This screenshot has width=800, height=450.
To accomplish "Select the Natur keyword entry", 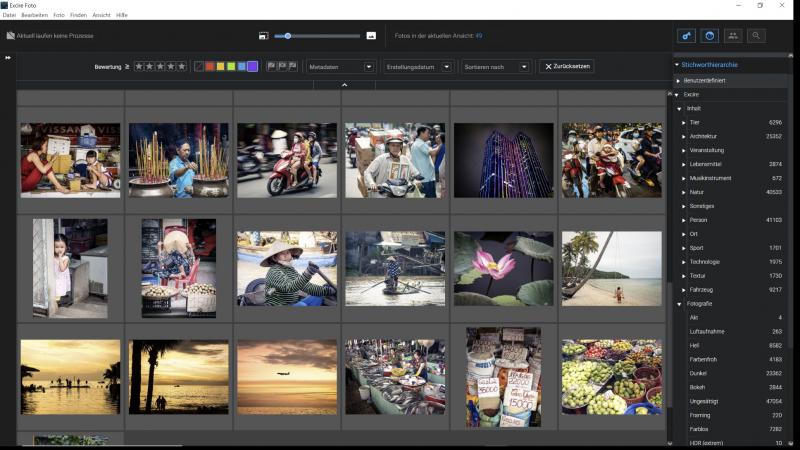I will pos(698,192).
